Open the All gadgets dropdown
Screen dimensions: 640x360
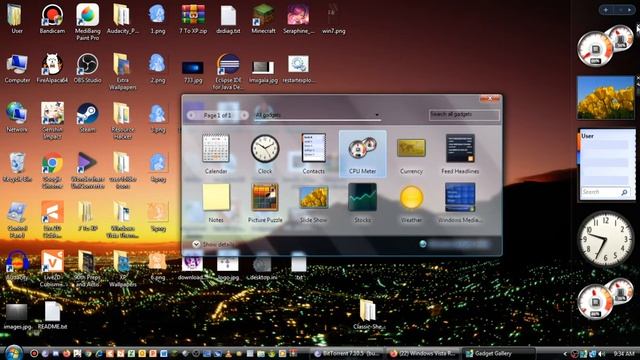[317, 115]
